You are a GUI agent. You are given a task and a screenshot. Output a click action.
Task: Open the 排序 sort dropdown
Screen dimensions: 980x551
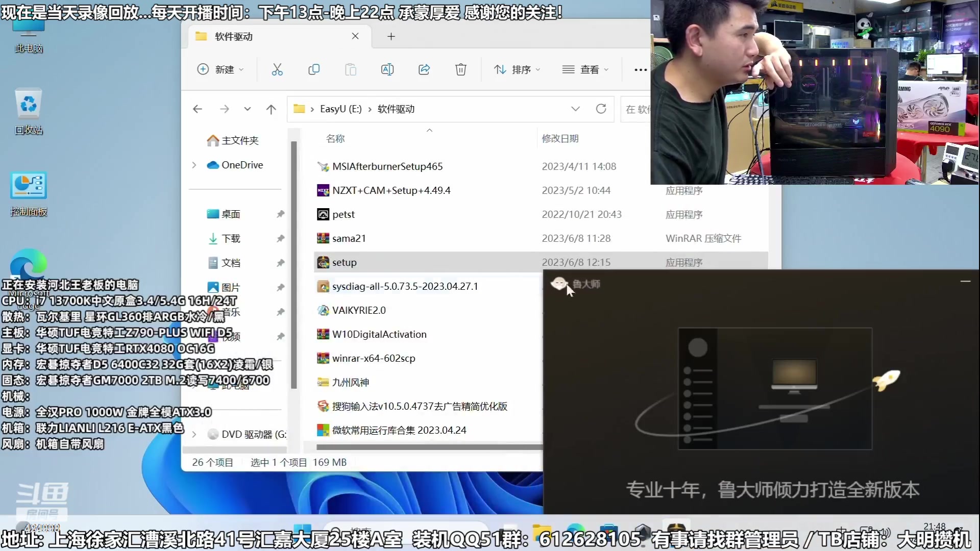click(x=518, y=69)
